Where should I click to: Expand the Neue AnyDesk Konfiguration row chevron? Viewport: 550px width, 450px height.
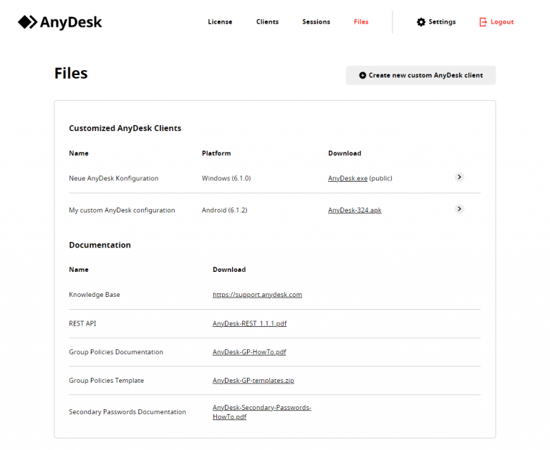(x=459, y=177)
